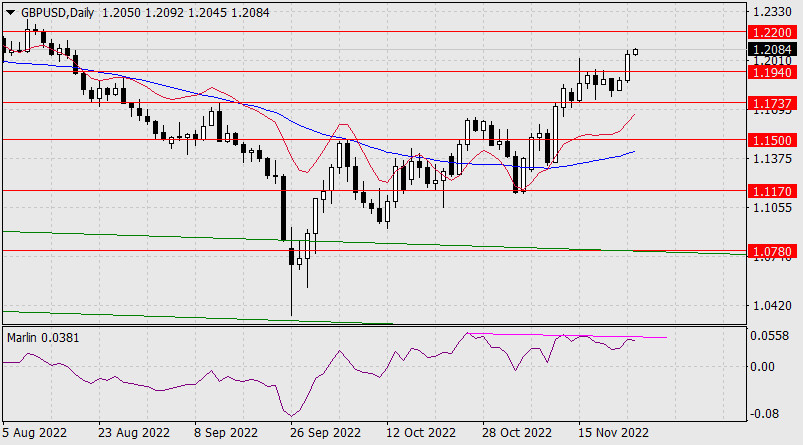
Task: Click the 1.1170 red level label
Action: (x=772, y=191)
